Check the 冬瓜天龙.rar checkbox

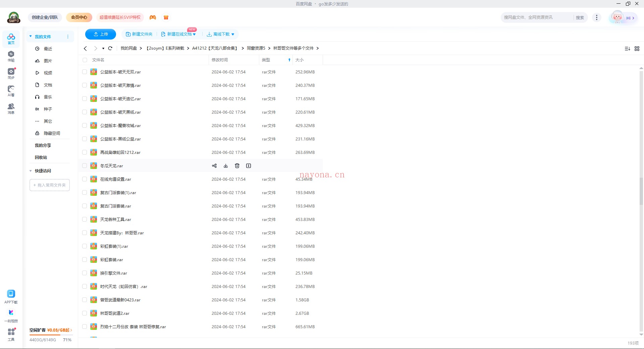(85, 166)
